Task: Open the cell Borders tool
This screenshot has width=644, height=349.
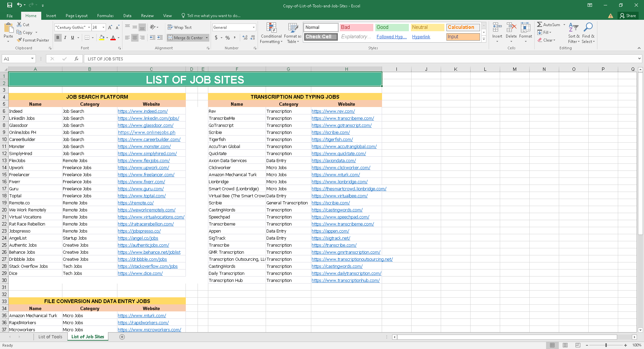Action: 87,38
